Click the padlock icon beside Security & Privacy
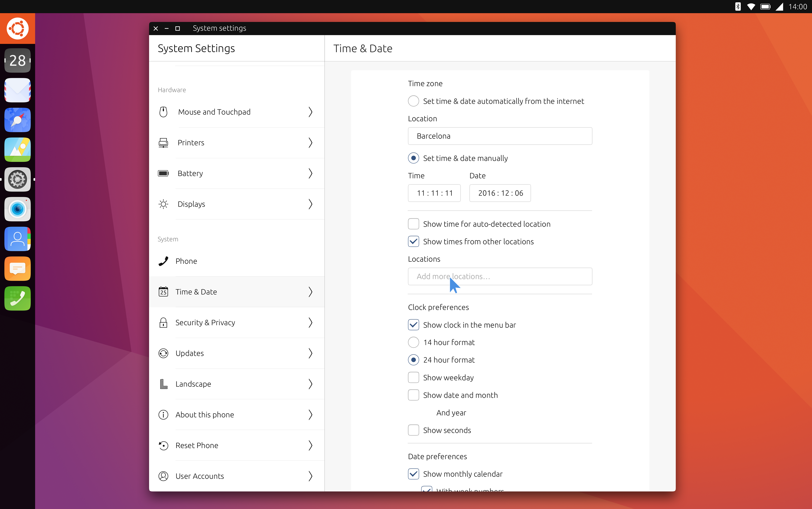The height and width of the screenshot is (509, 812). 163,323
